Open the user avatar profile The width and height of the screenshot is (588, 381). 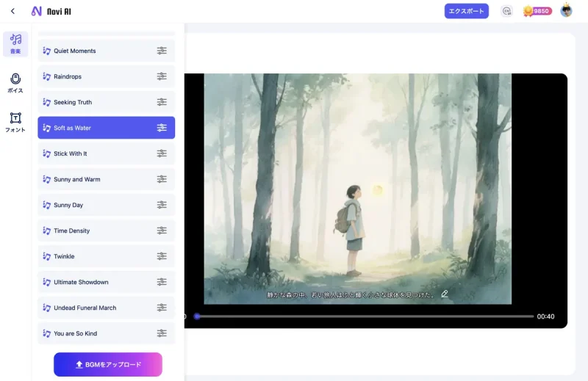[x=566, y=11]
